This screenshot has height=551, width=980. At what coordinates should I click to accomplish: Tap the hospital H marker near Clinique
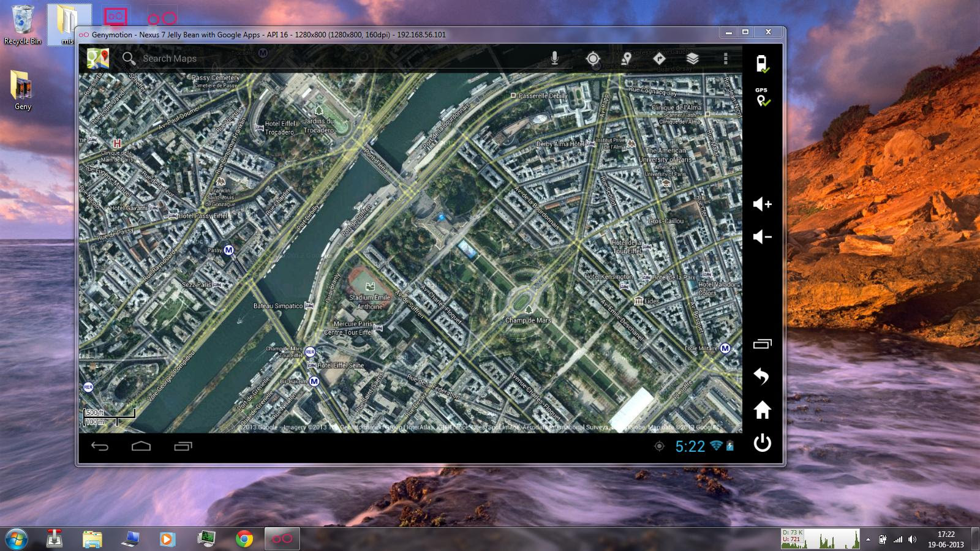point(117,143)
